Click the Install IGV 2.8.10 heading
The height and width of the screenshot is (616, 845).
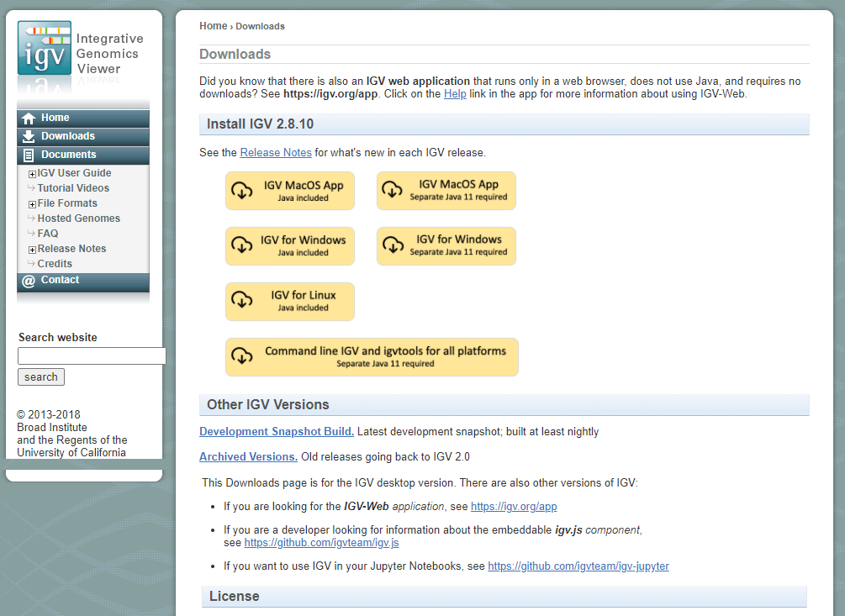pos(261,124)
